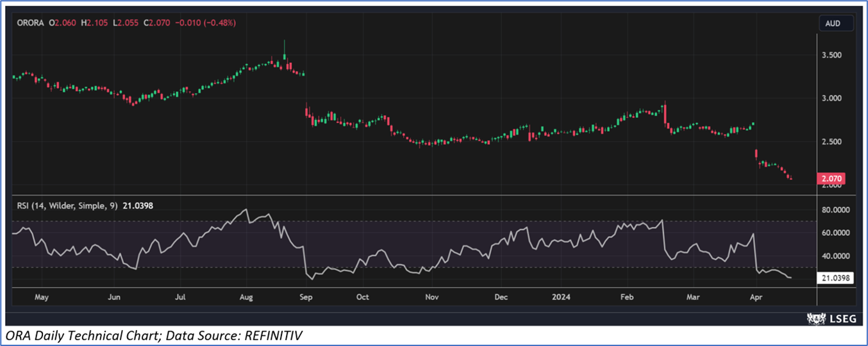Click the Aug label on time axis
The height and width of the screenshot is (346, 868).
(x=246, y=297)
